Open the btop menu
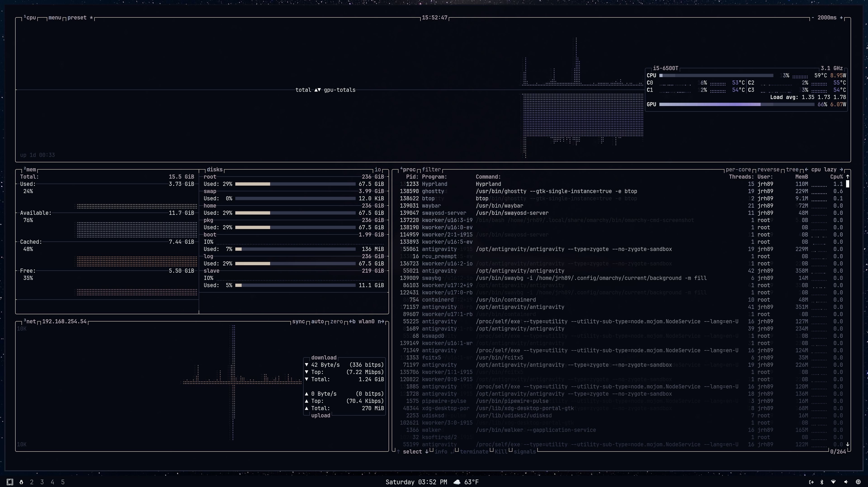Image resolution: width=868 pixels, height=487 pixels. click(x=54, y=18)
